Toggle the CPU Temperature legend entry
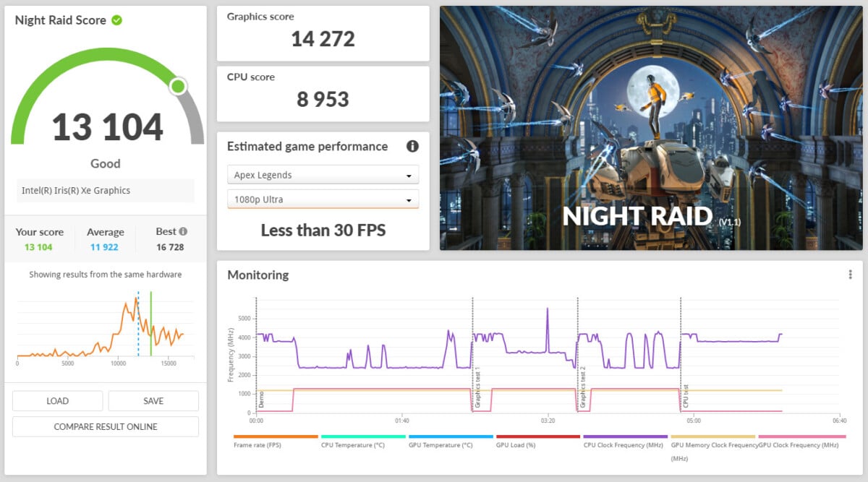 coord(352,445)
